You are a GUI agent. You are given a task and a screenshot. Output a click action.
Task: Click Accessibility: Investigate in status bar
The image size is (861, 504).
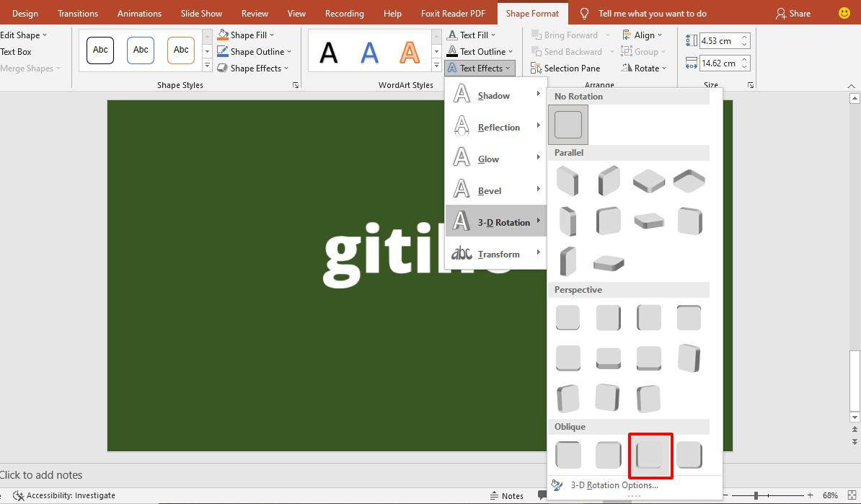64,495
